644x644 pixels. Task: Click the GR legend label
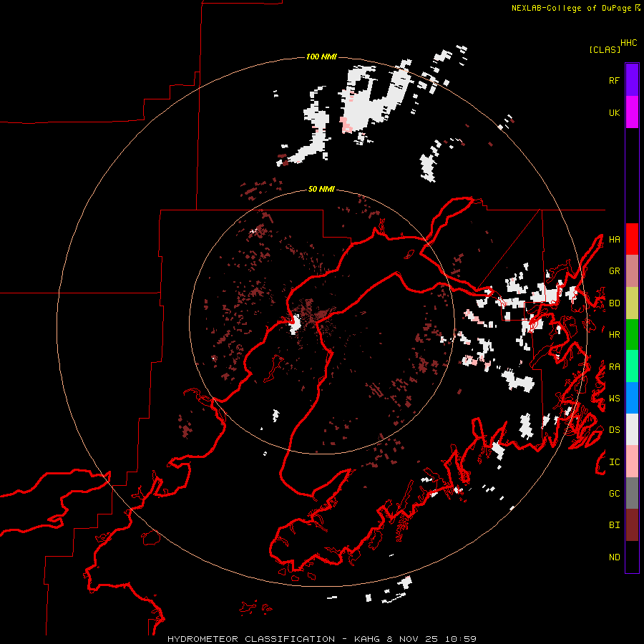614,271
